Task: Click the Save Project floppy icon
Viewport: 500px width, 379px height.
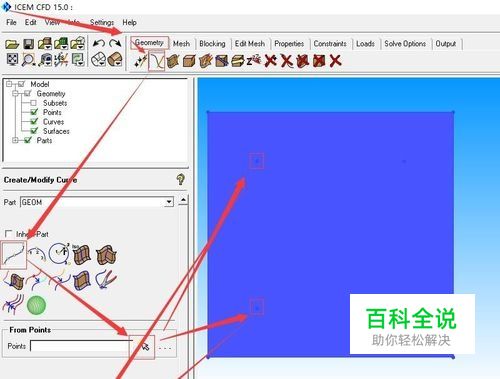Action: pyautogui.click(x=29, y=44)
